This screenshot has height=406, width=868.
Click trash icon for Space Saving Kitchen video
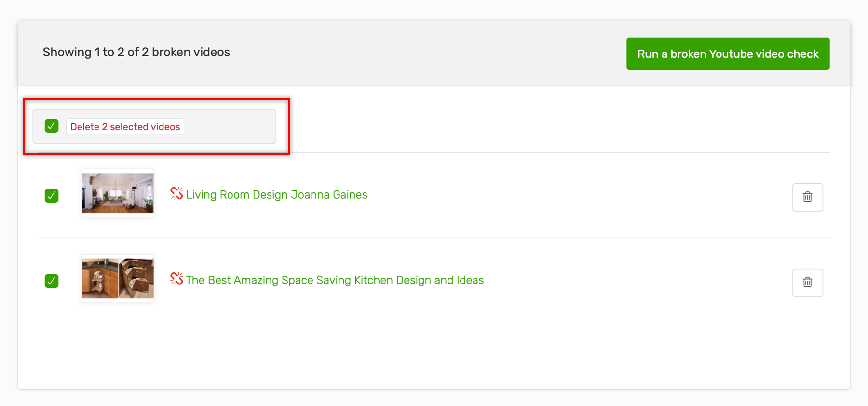click(x=807, y=282)
